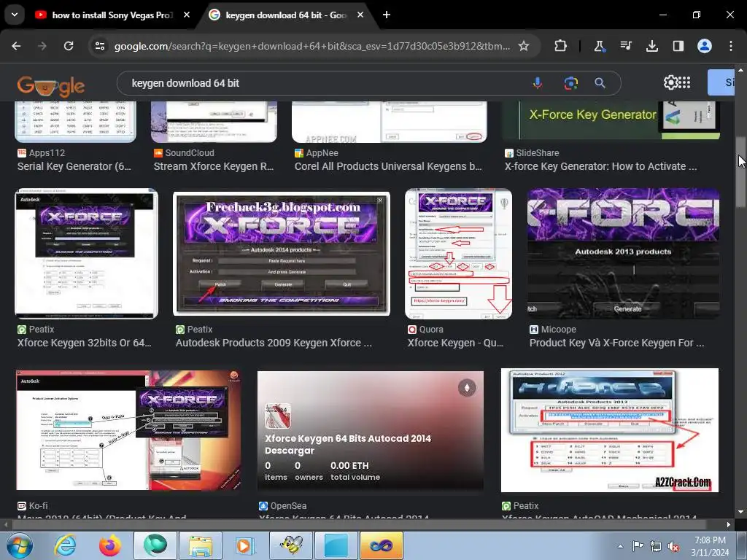Open A2ZCrack X-force Autodesk 2012 thumbnail
The height and width of the screenshot is (560, 747).
tap(610, 430)
